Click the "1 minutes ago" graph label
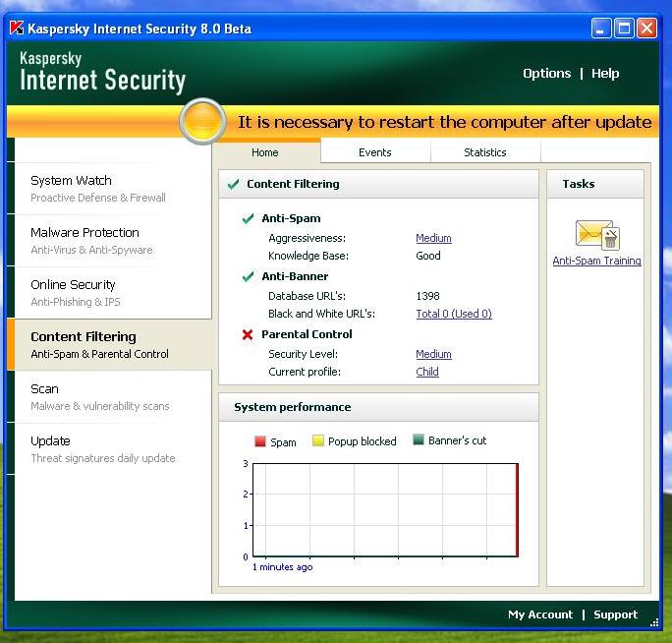This screenshot has width=672, height=643. [x=282, y=567]
